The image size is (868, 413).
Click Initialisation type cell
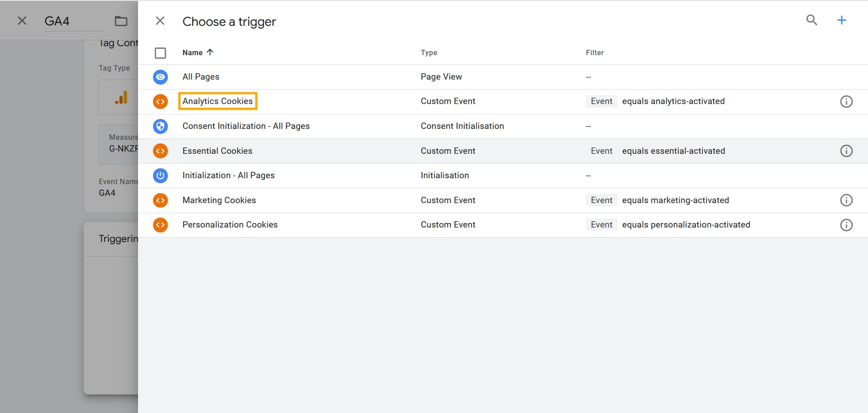pos(444,176)
